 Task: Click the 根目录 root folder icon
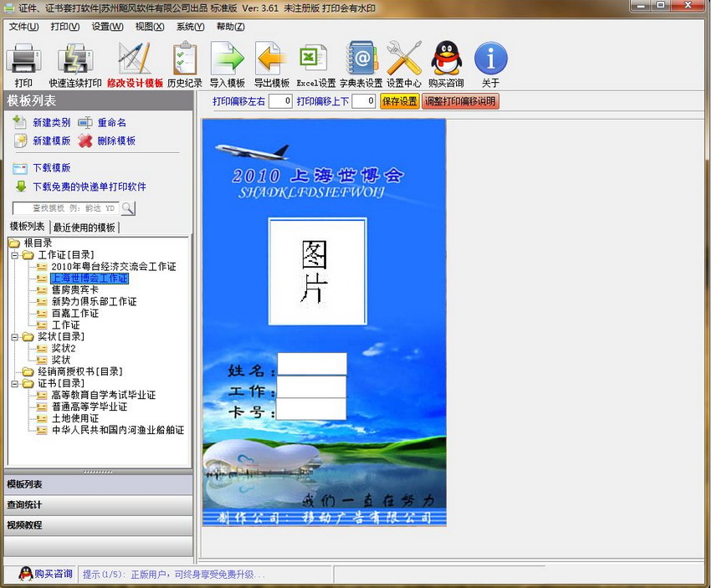point(14,243)
